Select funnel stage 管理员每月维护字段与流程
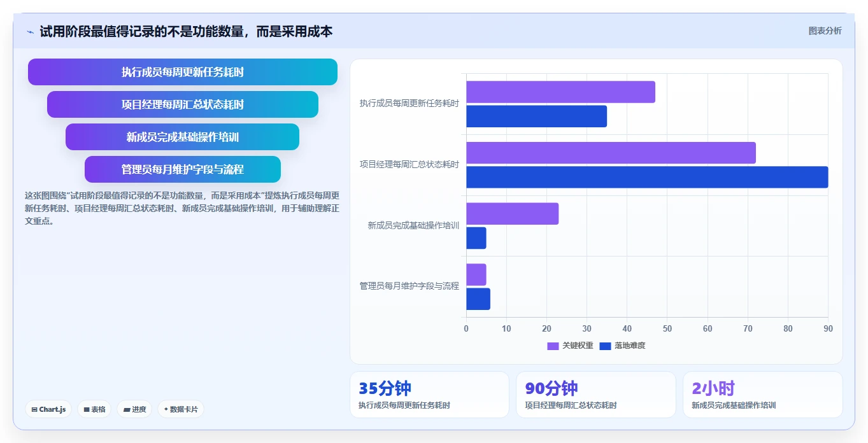This screenshot has height=443, width=868. pyautogui.click(x=183, y=169)
